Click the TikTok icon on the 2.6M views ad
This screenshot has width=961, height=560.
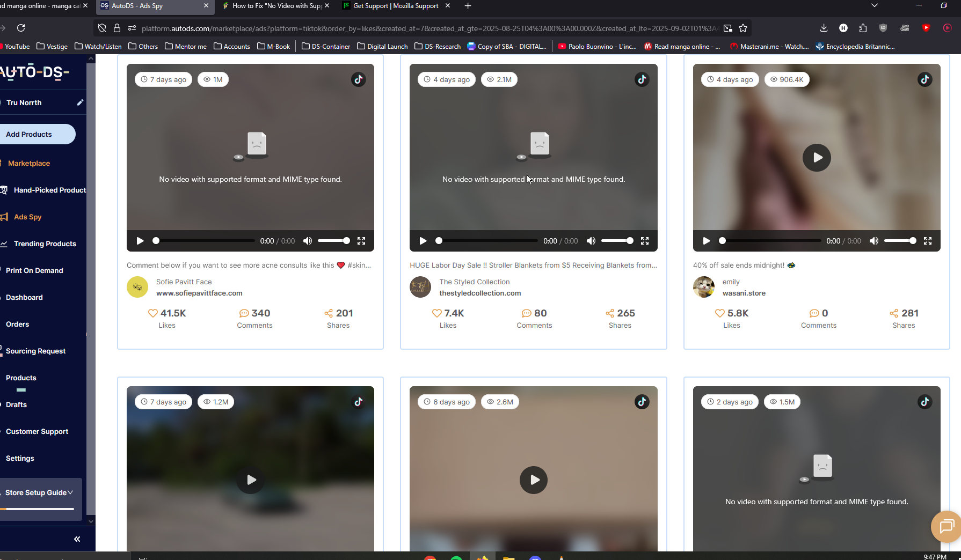coord(642,402)
